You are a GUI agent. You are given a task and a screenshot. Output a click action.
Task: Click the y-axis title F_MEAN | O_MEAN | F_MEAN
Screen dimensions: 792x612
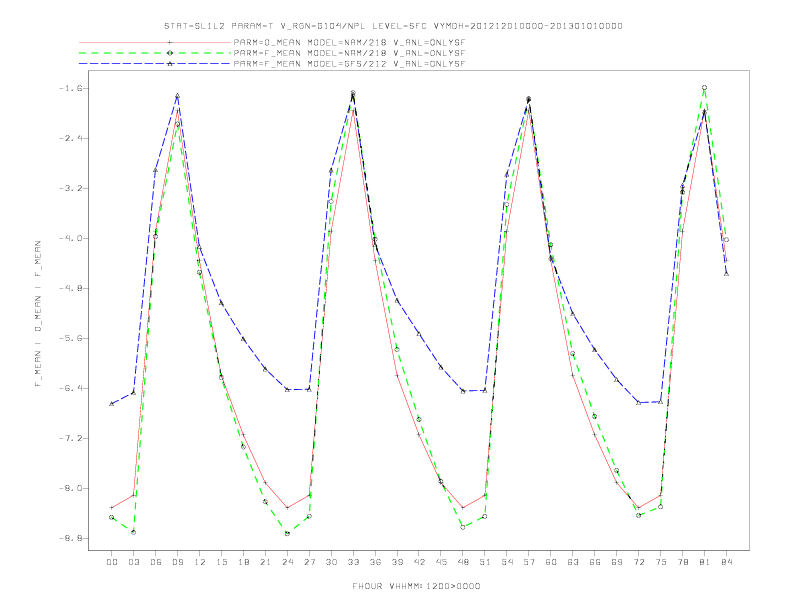click(38, 314)
